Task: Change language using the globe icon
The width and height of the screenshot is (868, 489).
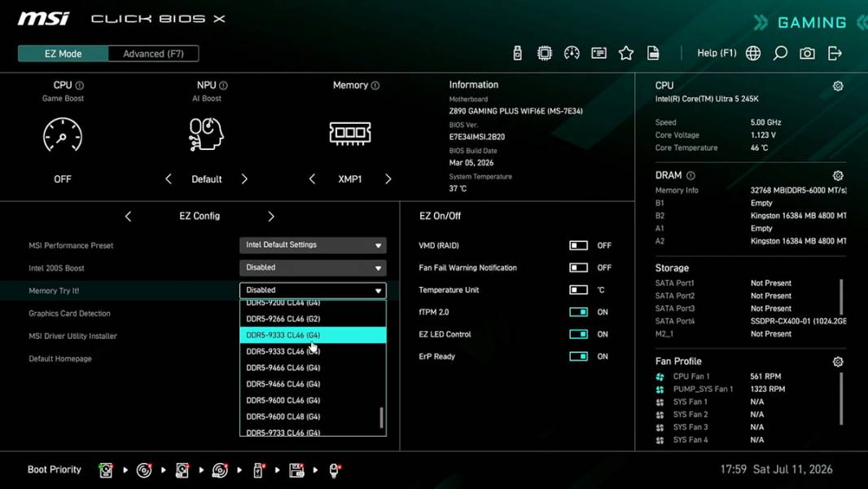Action: click(753, 53)
